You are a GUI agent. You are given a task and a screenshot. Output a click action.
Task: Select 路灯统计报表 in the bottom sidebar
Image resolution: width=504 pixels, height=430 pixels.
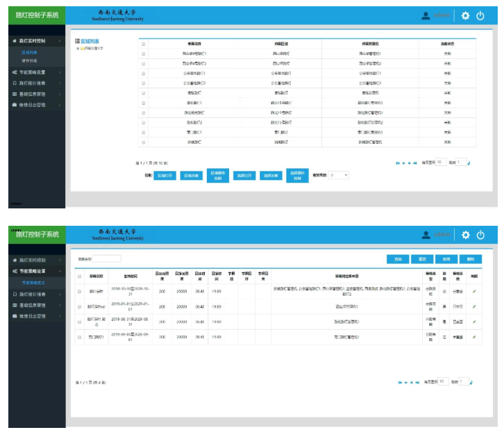tap(33, 295)
